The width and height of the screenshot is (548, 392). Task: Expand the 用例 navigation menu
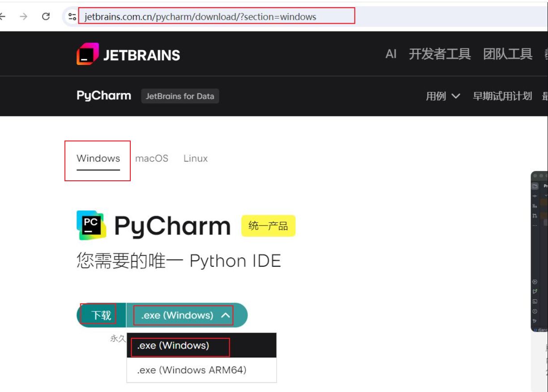coord(443,96)
